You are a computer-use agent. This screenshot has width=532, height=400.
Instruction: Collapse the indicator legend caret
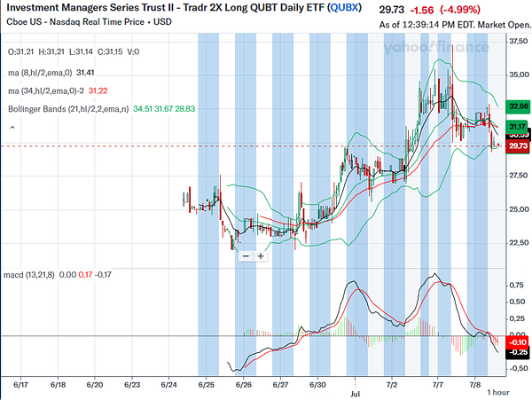pyautogui.click(x=12, y=128)
